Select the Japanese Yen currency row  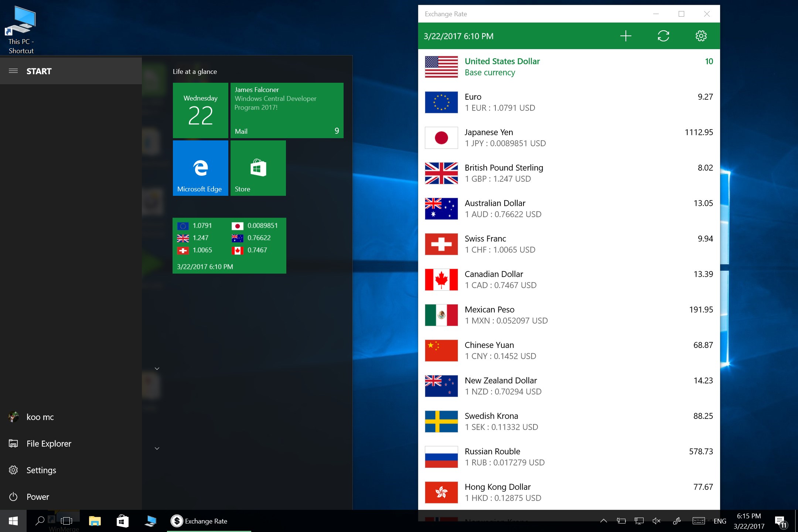[x=569, y=138]
